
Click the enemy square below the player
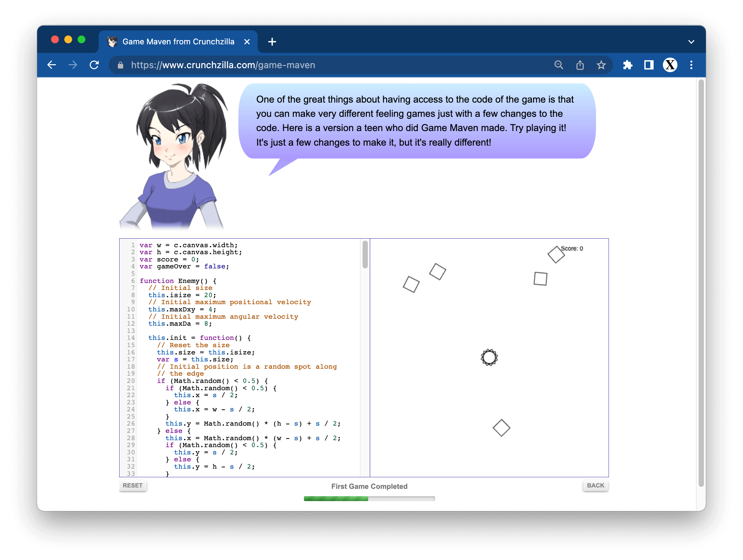pos(501,428)
